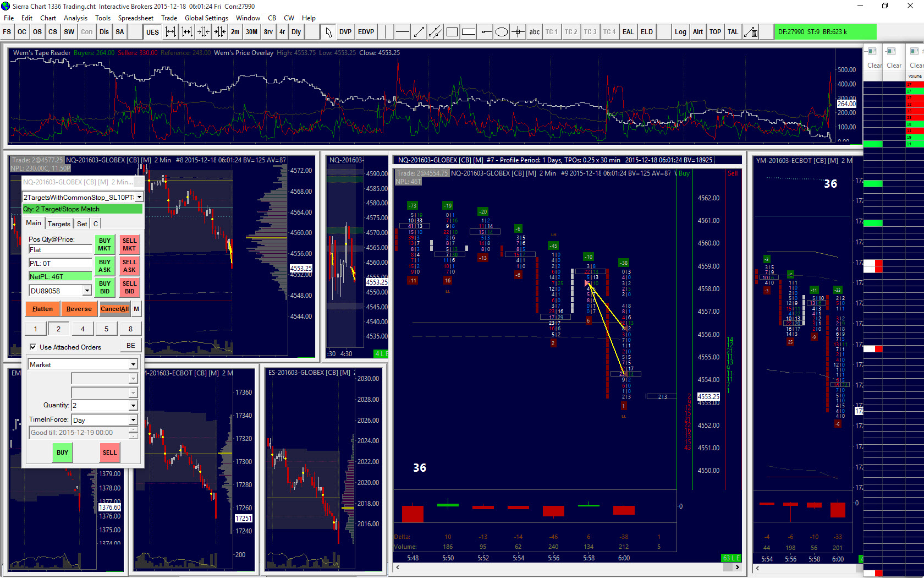The image size is (924, 578).
Task: Toggle the UES toolbar button
Action: point(152,32)
